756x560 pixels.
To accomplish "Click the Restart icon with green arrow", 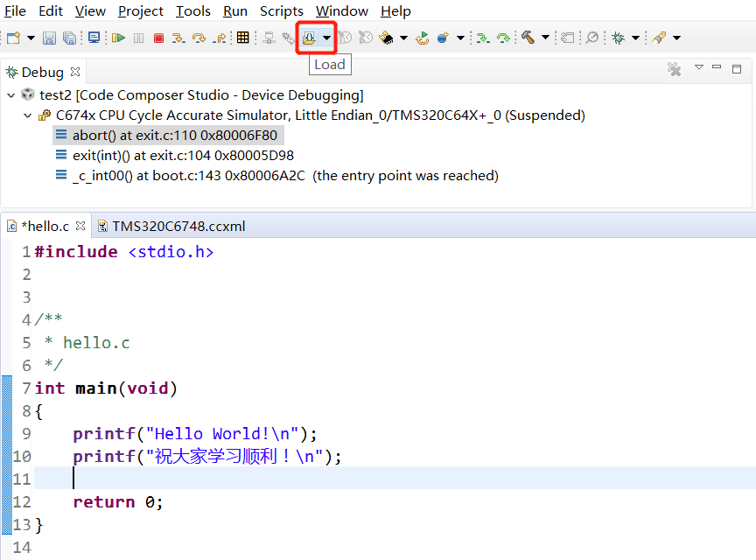I will point(423,38).
